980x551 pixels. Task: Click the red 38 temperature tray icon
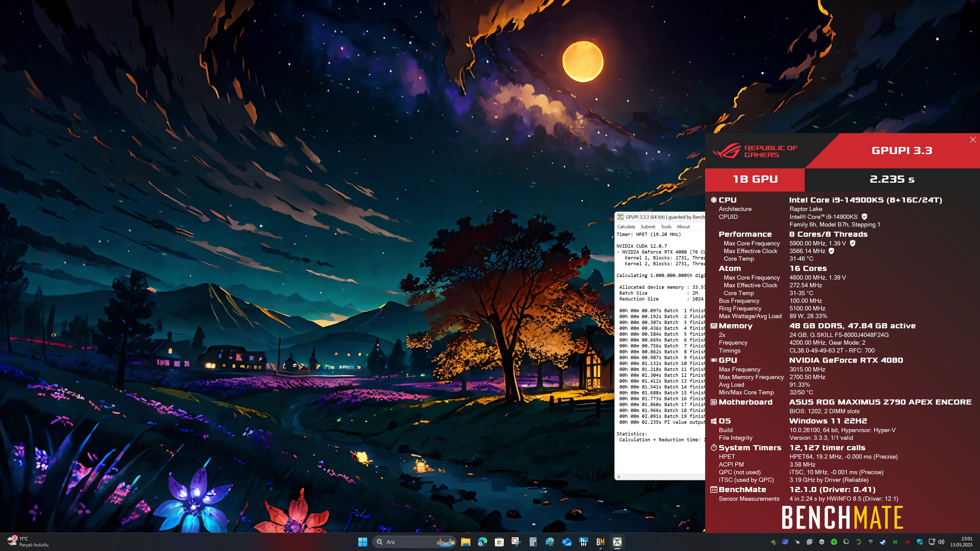(907, 542)
